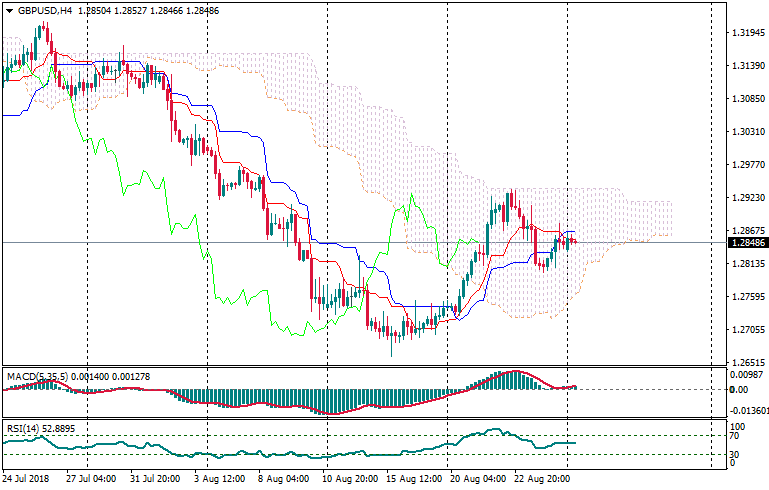Click the 1.27055 price axis label
Image resolution: width=769 pixels, height=490 pixels.
click(x=746, y=330)
